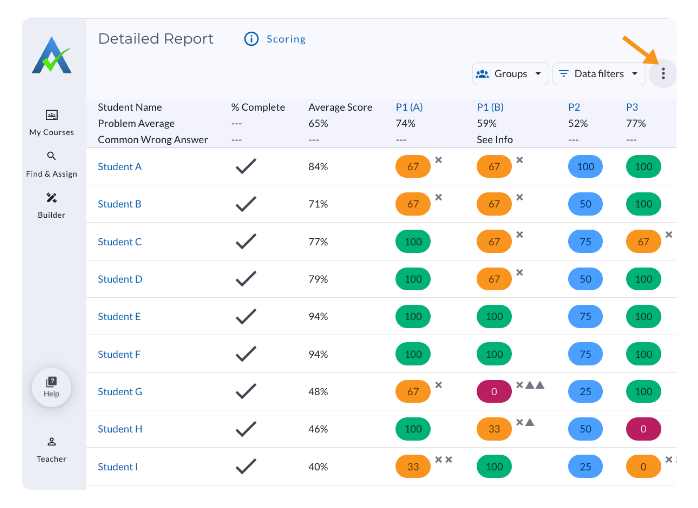Click the Student Name column header
This screenshot has width=698, height=508.
tap(130, 107)
